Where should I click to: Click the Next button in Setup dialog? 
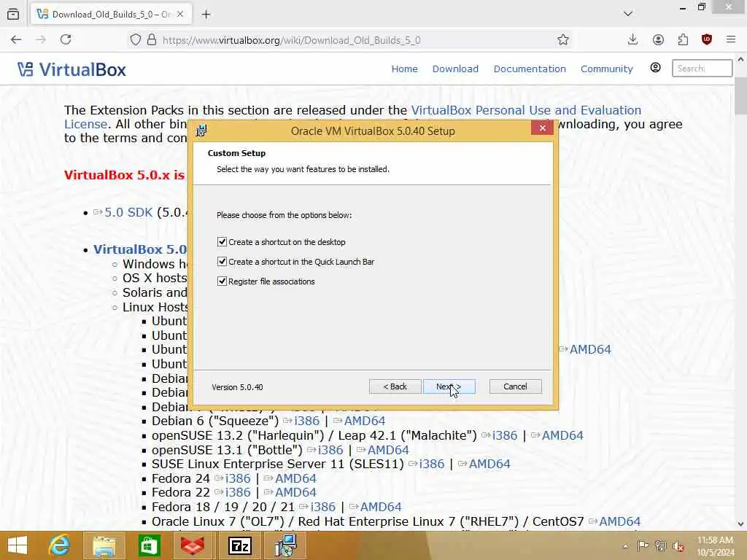pos(449,386)
